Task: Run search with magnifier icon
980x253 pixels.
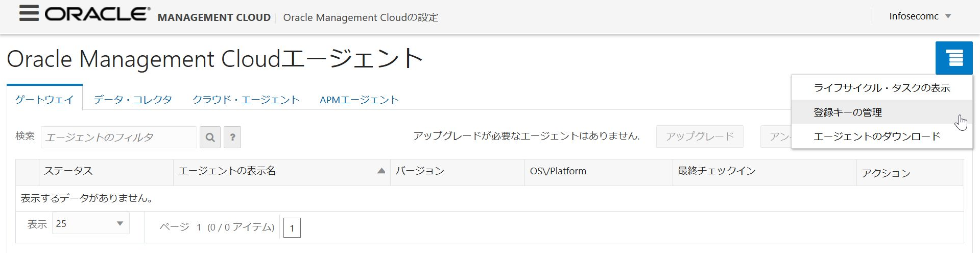Action: pyautogui.click(x=210, y=137)
